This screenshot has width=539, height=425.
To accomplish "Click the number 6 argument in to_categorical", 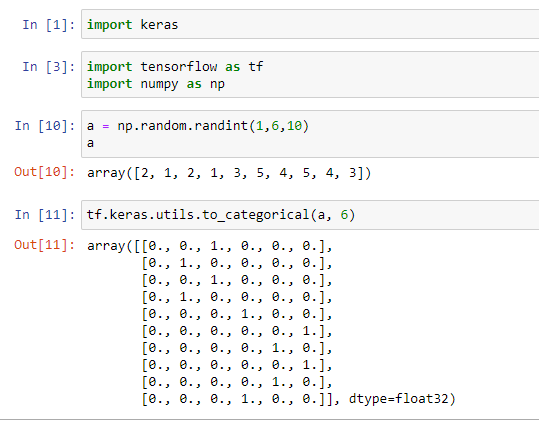I will click(x=344, y=215).
